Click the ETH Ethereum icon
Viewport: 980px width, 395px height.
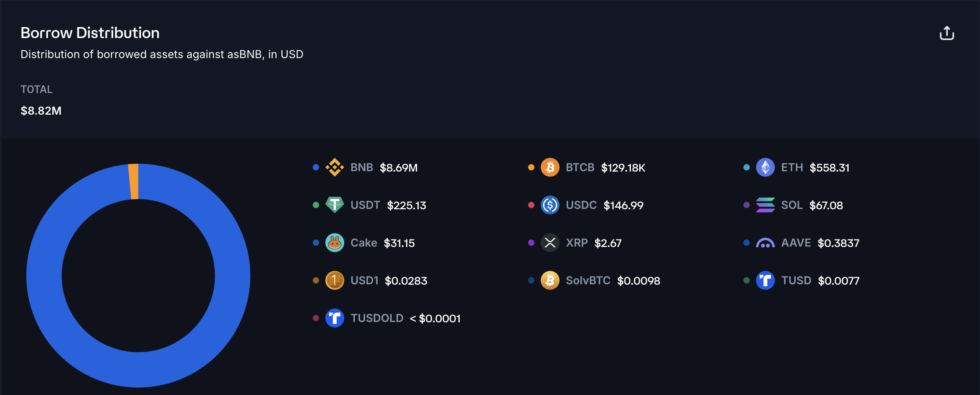765,167
